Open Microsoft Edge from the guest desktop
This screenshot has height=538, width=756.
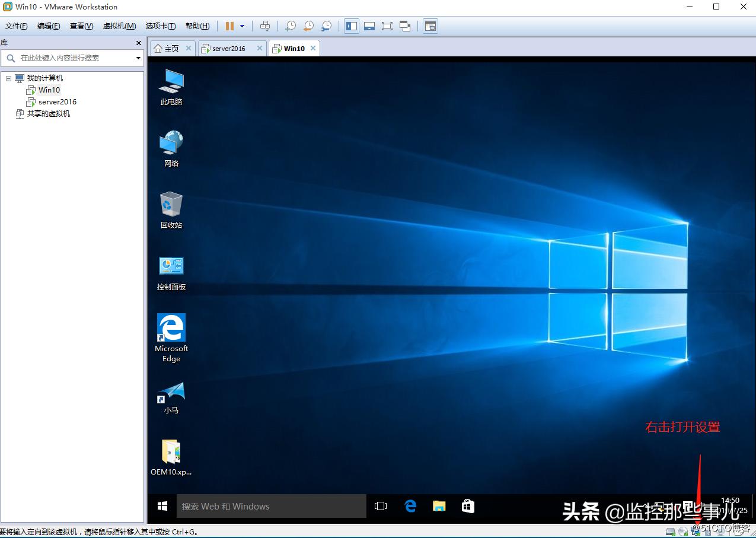[x=171, y=328]
